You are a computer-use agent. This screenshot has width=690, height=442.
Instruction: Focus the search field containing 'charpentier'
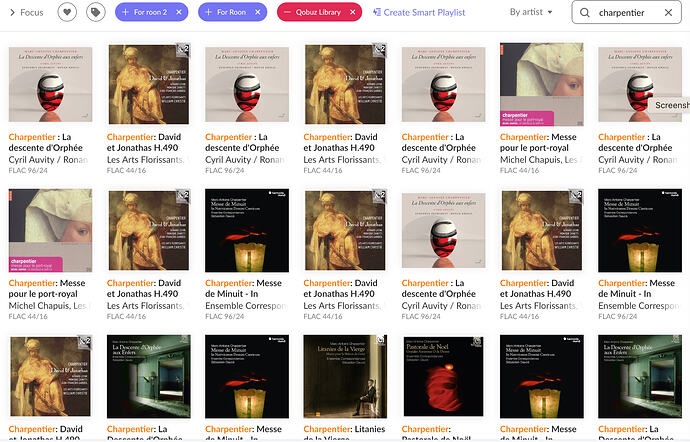click(626, 12)
